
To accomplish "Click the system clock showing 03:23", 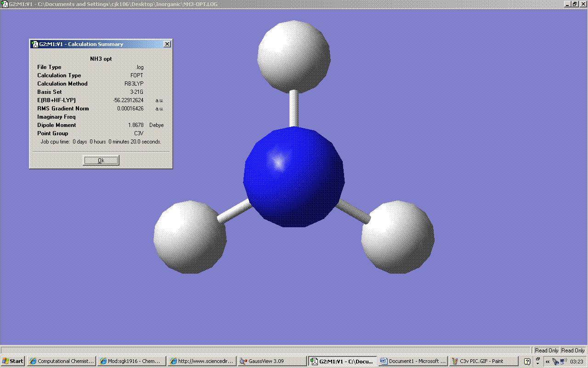I will pyautogui.click(x=577, y=362).
